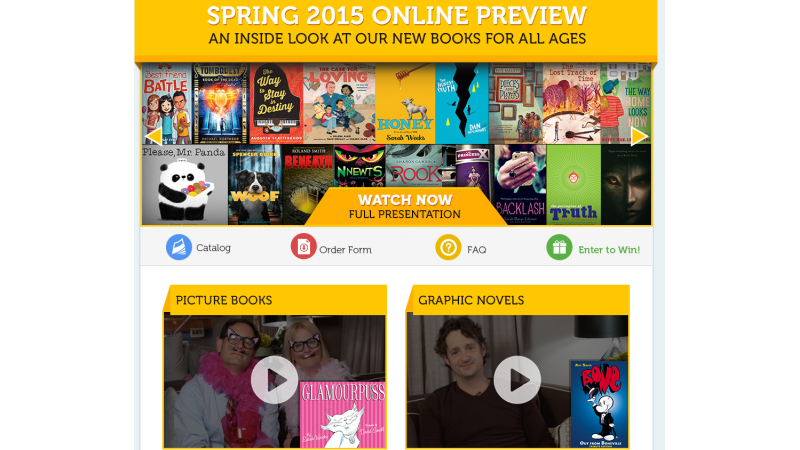800x450 pixels.
Task: Open the Honey by Sarah Weeks cover
Action: pyautogui.click(x=405, y=104)
